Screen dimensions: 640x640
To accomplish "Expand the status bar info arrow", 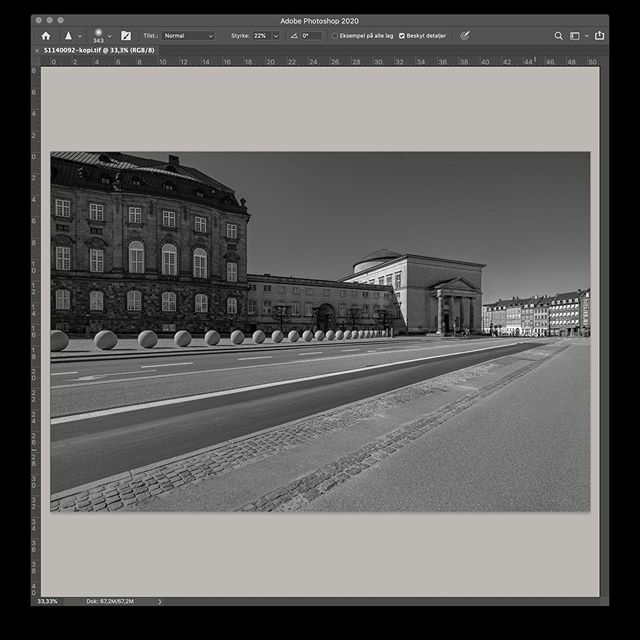I will tap(160, 602).
